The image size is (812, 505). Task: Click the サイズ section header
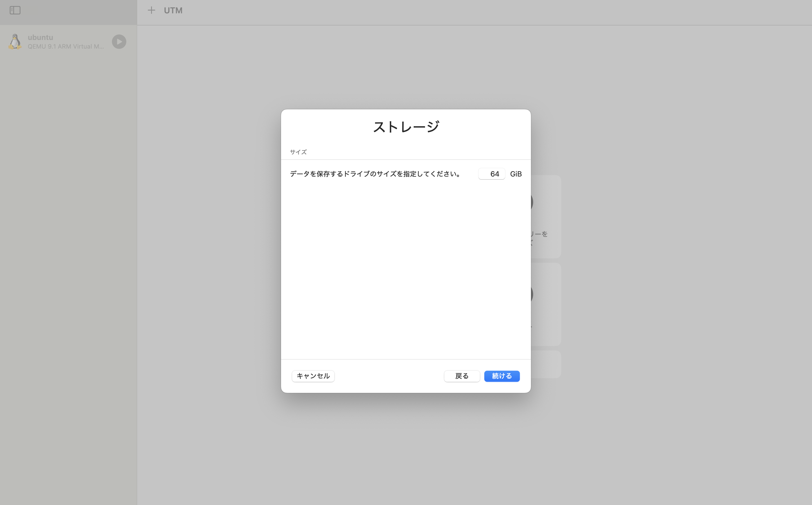click(x=298, y=151)
